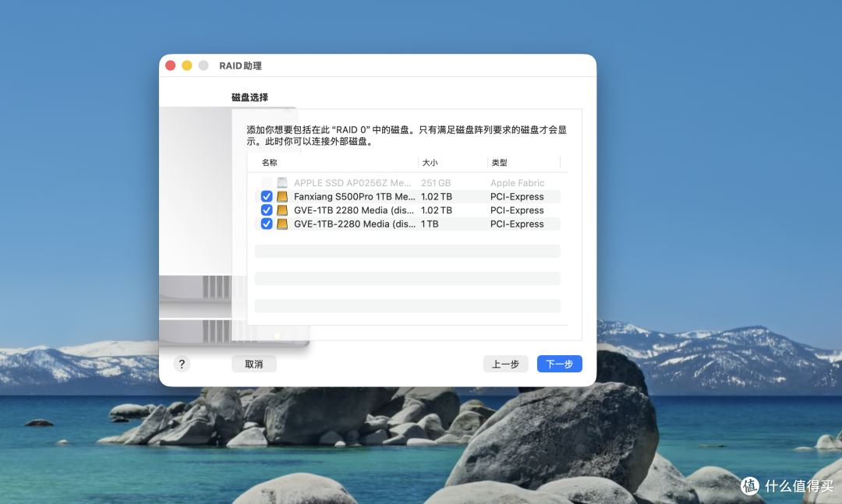This screenshot has width=842, height=504.
Task: Click PCI-Express type in the 1 TB row
Action: click(517, 224)
